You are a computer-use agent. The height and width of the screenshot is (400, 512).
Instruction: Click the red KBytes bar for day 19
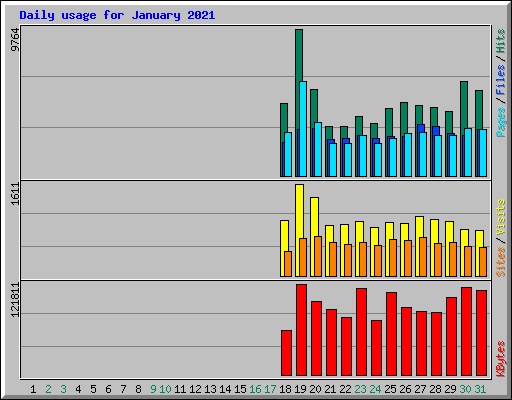tap(301, 330)
